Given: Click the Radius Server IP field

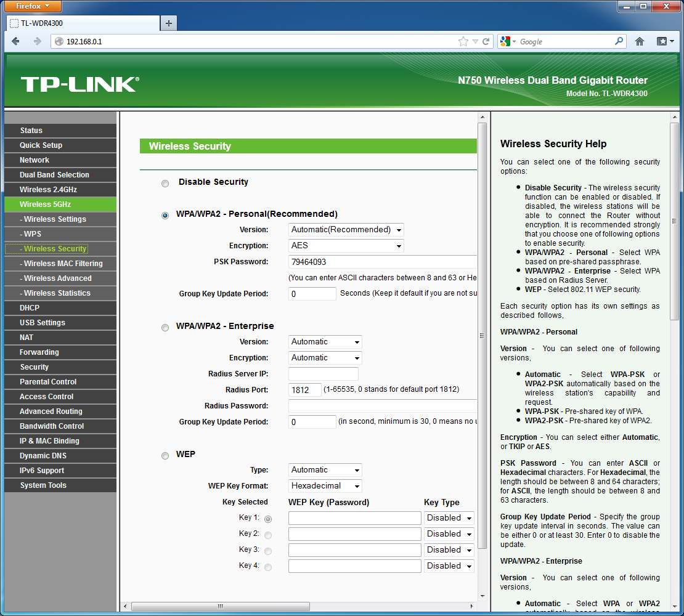Looking at the screenshot, I should tap(324, 374).
